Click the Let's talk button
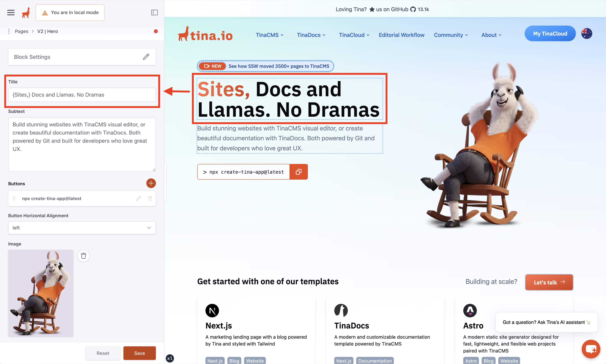This screenshot has width=606, height=364. click(x=549, y=282)
